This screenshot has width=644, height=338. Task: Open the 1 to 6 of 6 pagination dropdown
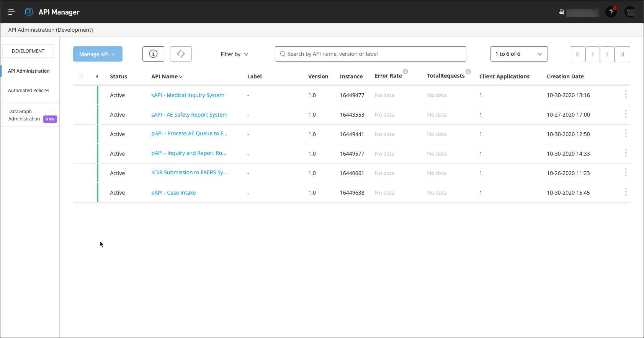click(x=519, y=54)
